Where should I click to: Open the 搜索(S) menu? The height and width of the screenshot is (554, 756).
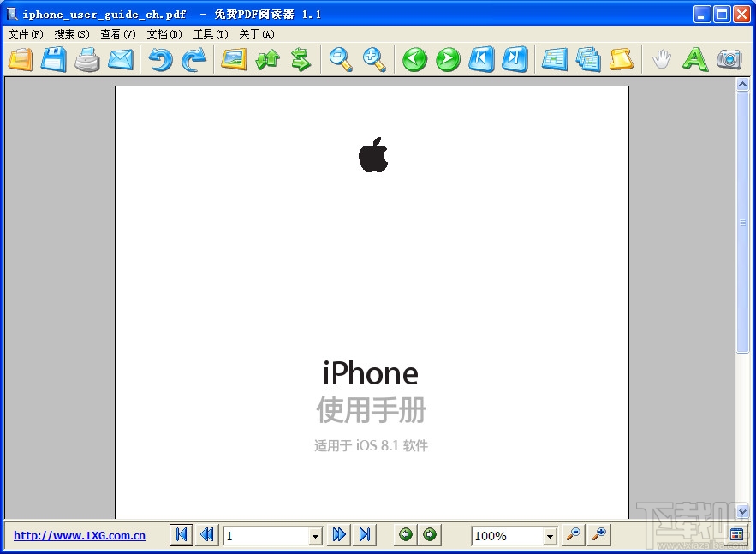pos(72,34)
